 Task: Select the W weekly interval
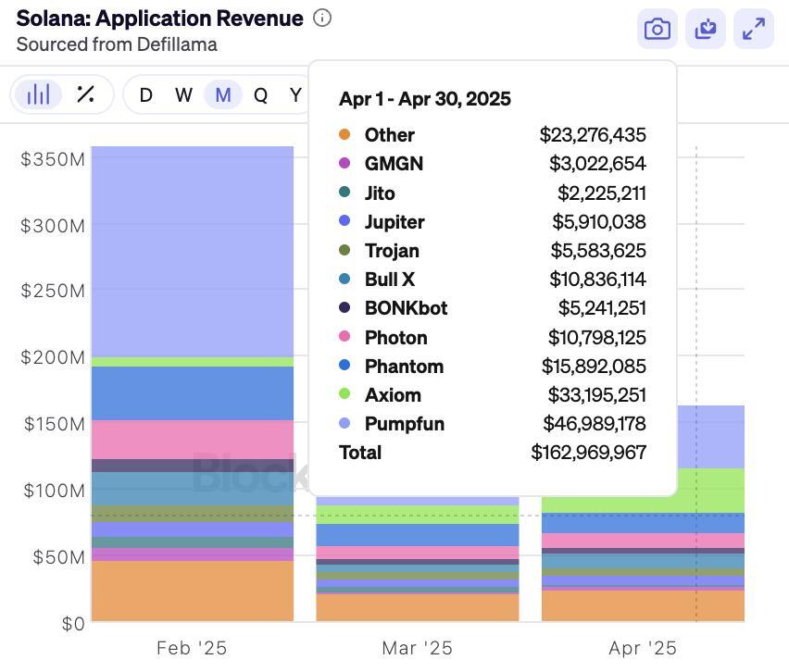(183, 95)
